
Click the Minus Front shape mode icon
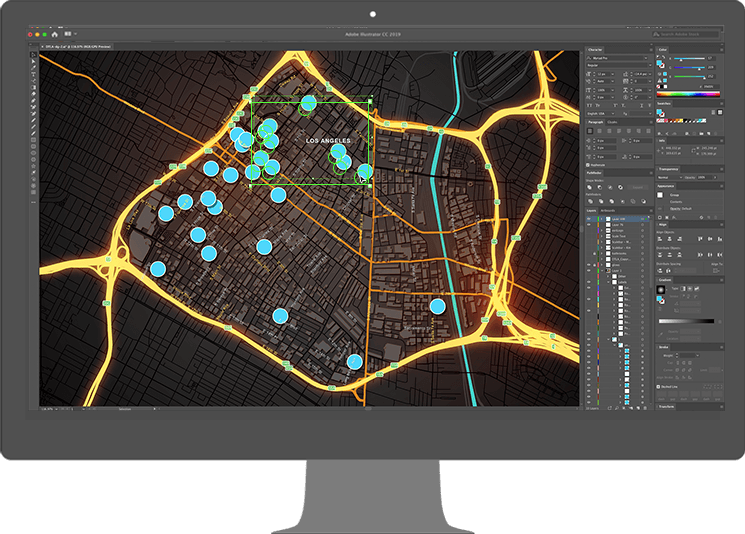coord(600,187)
